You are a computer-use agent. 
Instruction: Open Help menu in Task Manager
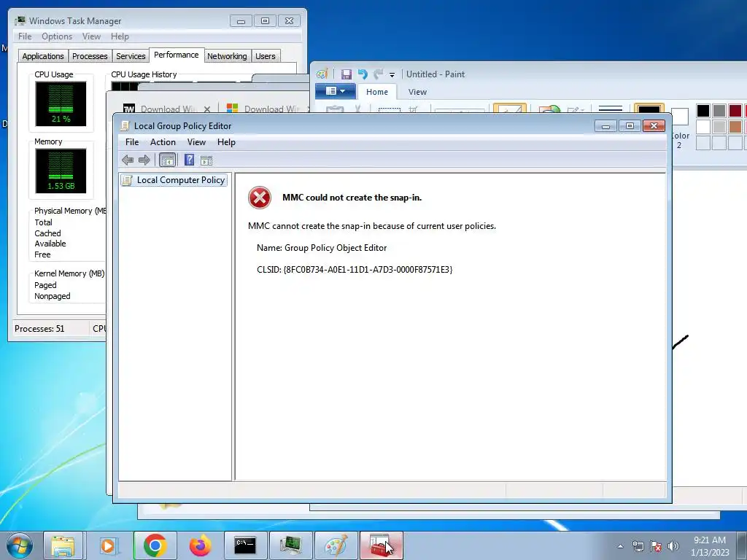pyautogui.click(x=120, y=36)
